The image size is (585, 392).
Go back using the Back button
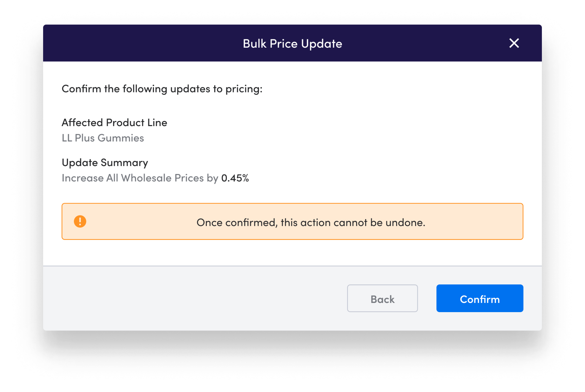pos(382,298)
